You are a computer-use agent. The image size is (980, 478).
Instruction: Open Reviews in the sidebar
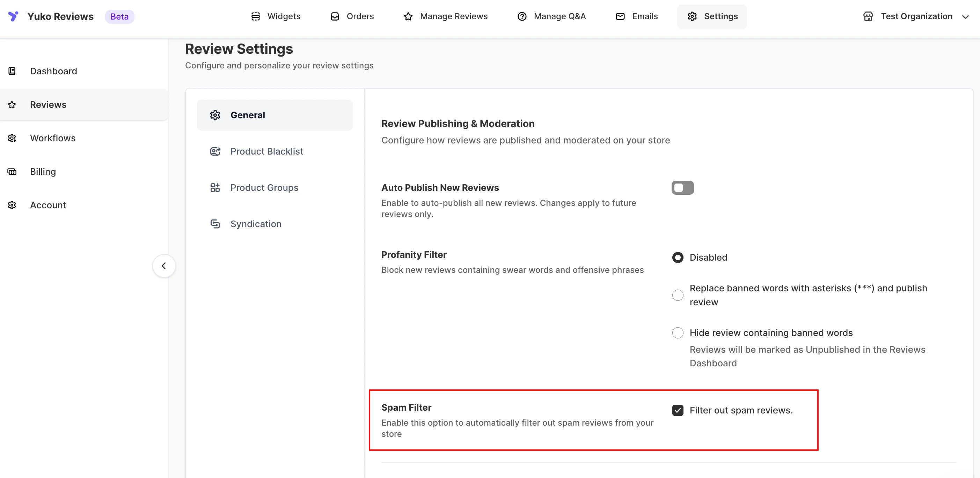84,104
